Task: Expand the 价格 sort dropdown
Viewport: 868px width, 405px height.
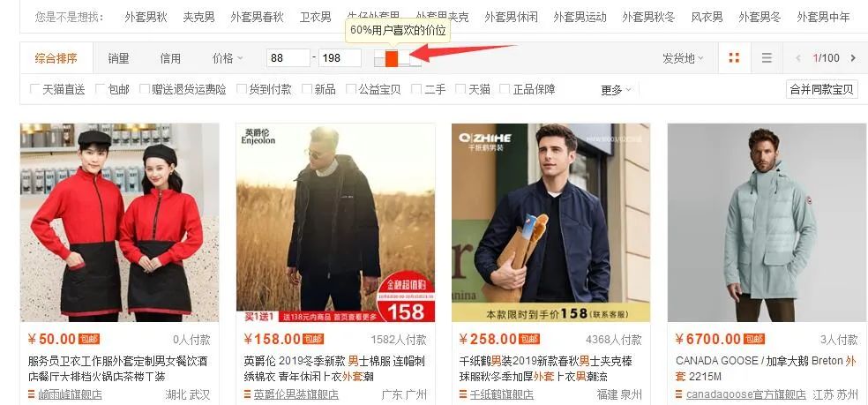Action: pos(228,57)
